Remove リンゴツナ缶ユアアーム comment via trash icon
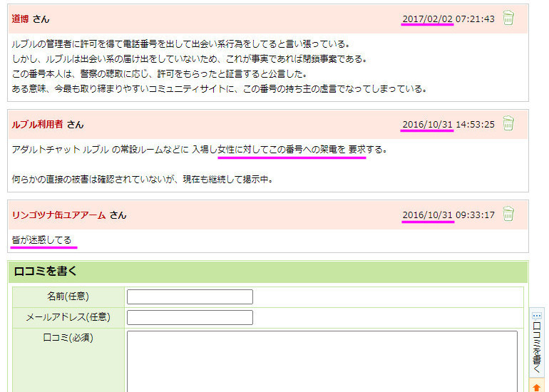The height and width of the screenshot is (392, 549). (508, 214)
